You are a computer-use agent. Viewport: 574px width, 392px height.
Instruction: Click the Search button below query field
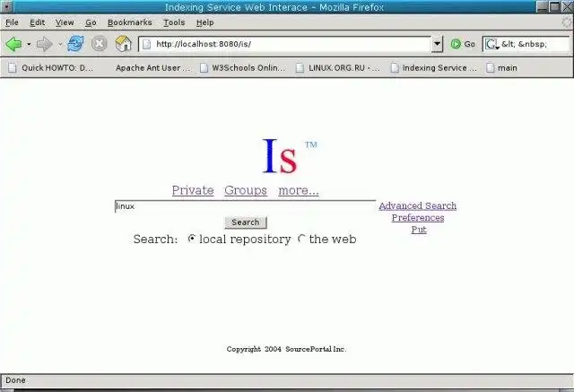point(246,222)
